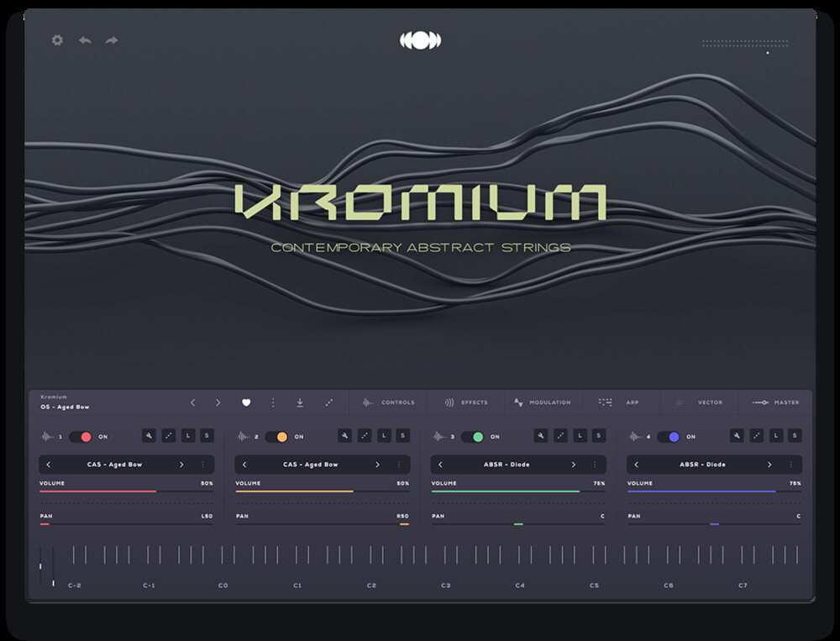
Task: Switch to the EFFECTS tab
Action: pyautogui.click(x=470, y=402)
